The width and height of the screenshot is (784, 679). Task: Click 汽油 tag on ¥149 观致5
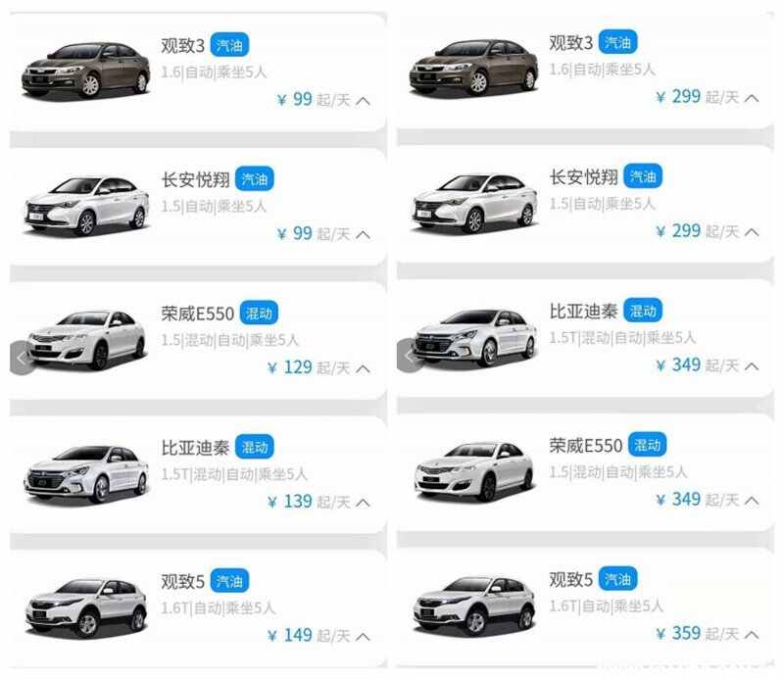pyautogui.click(x=229, y=580)
